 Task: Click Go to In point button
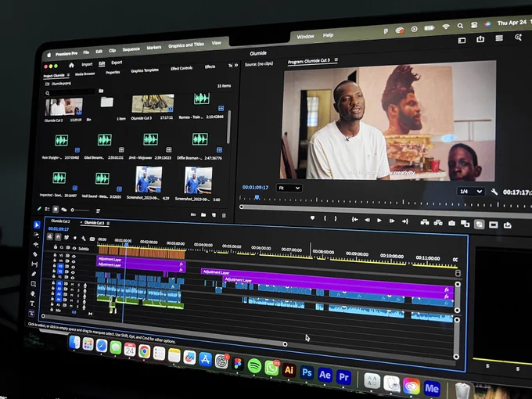click(354, 220)
